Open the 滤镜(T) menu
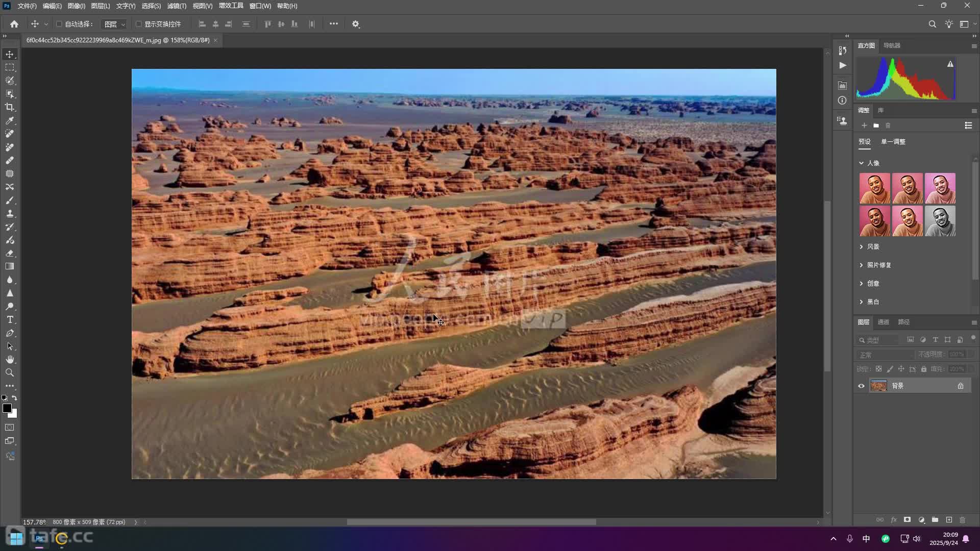 pyautogui.click(x=177, y=6)
